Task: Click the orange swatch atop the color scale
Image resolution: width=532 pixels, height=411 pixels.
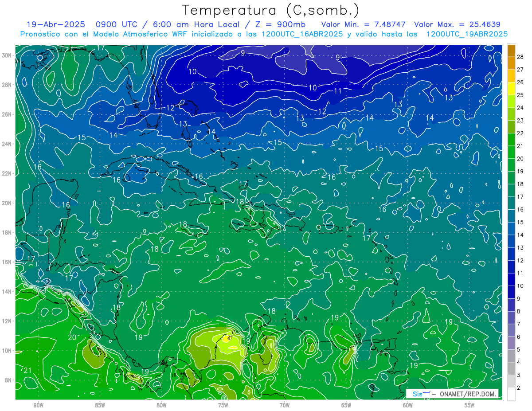Action: tap(511, 51)
